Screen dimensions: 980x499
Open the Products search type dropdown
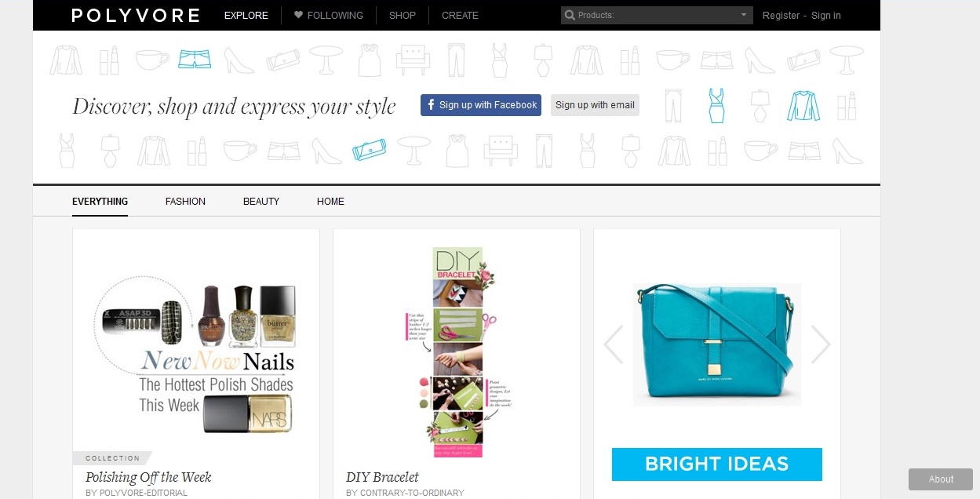click(743, 15)
